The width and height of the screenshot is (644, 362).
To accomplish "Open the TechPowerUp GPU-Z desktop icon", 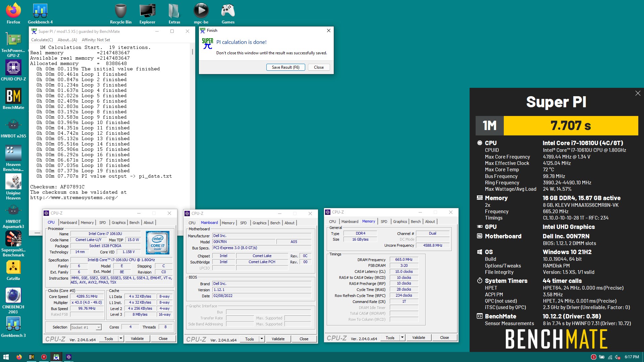I will click(x=13, y=45).
